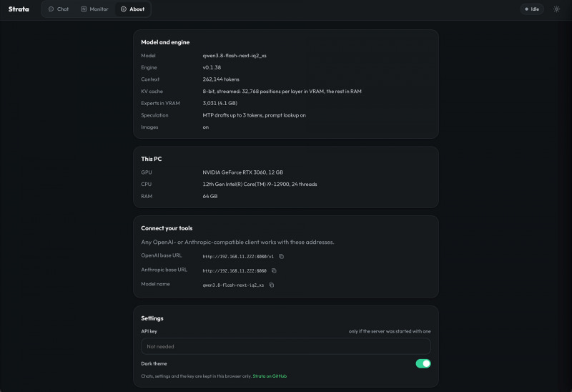The image size is (572, 392).
Task: Click the API key input field
Action: 285,346
